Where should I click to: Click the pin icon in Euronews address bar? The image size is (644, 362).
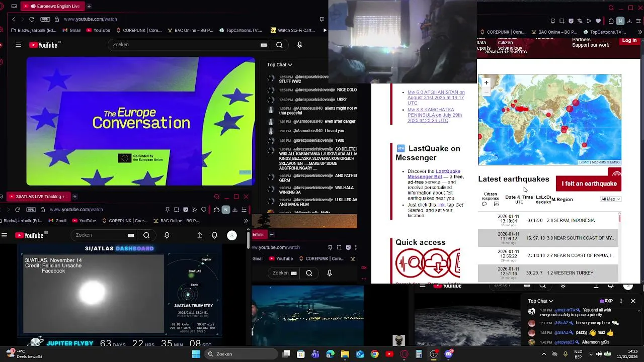(321, 19)
